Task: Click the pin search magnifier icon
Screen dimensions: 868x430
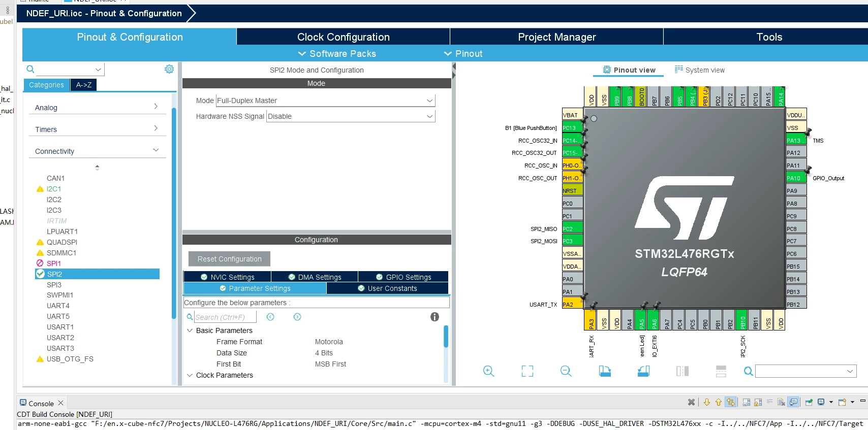Action: 748,371
